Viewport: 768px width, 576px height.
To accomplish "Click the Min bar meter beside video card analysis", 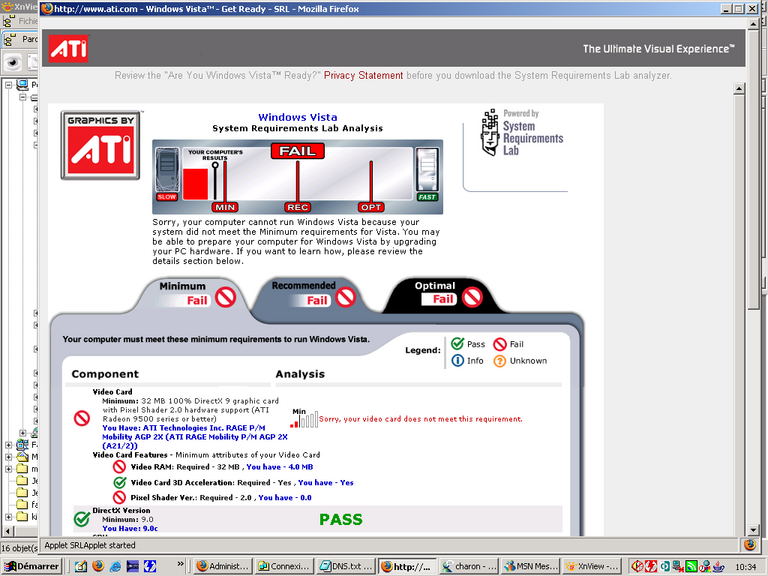I will (304, 418).
